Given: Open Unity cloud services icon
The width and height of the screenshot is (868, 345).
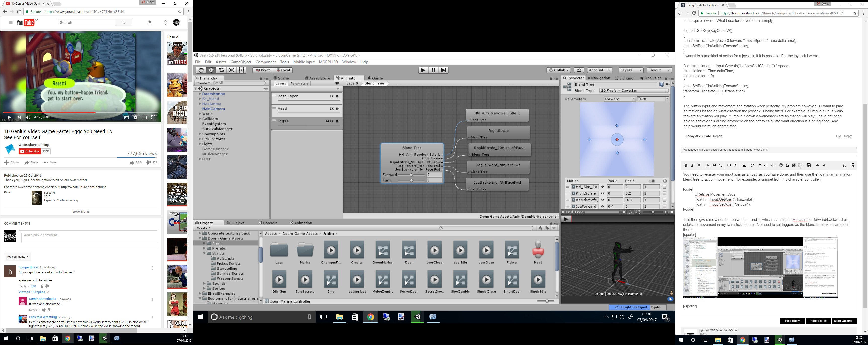Looking at the screenshot, I should coord(579,70).
